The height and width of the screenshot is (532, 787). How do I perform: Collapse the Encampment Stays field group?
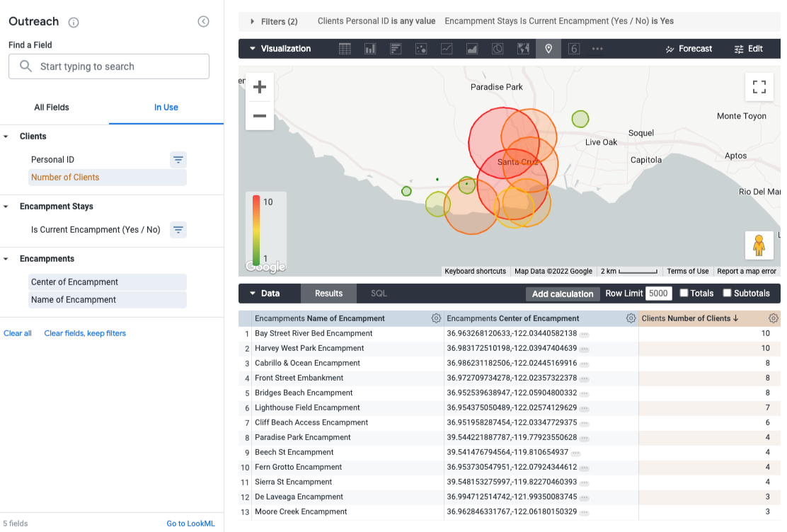click(x=6, y=207)
